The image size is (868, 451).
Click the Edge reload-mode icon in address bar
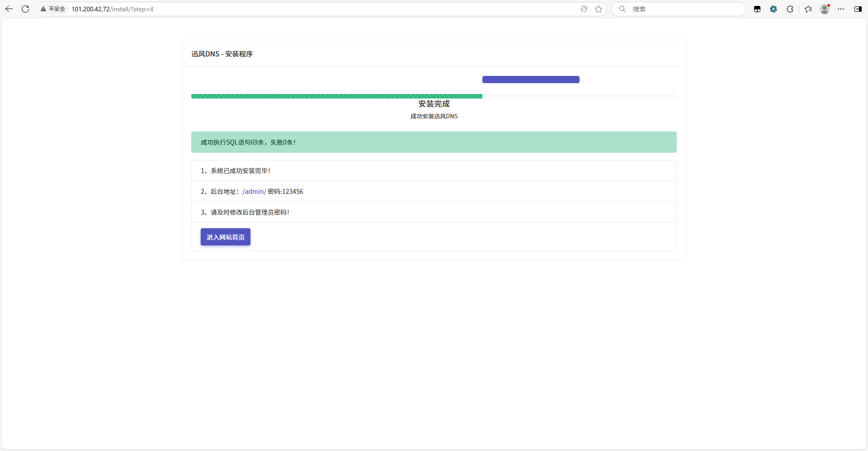click(x=584, y=9)
